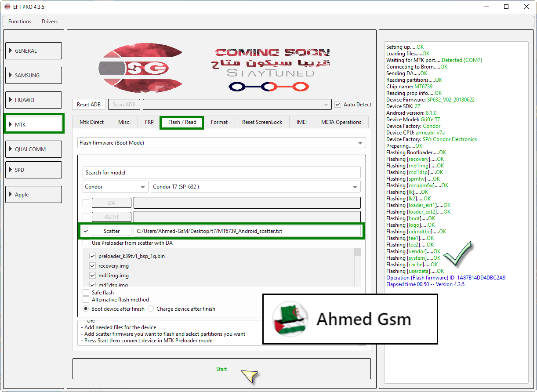
Task: Open the QUALCOMM section in the sidebar
Action: 33,149
